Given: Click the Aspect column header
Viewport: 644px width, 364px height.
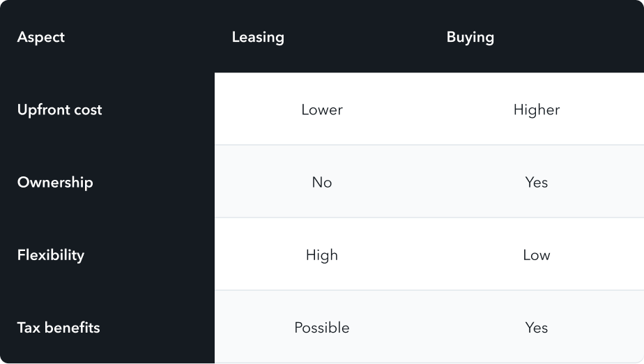Looking at the screenshot, I should [x=40, y=37].
